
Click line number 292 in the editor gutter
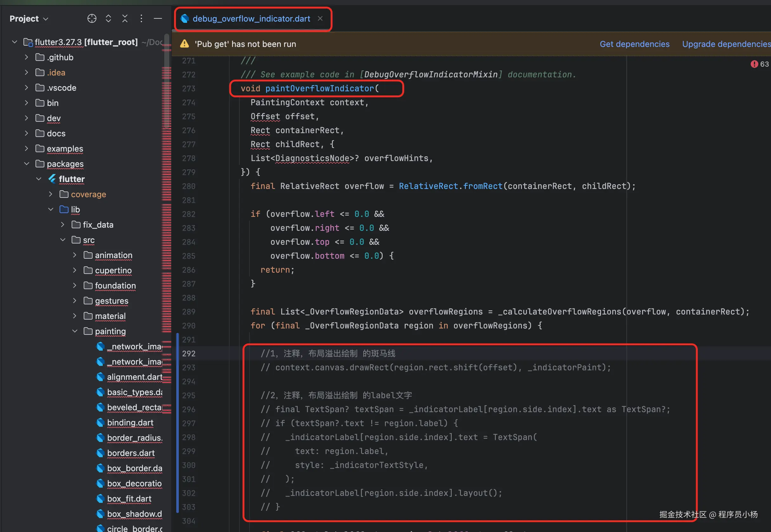189,353
